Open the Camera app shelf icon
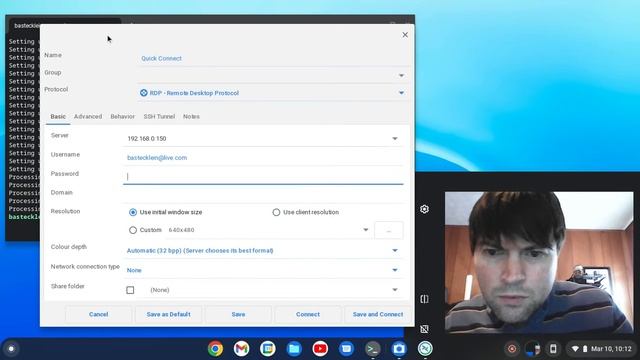 click(x=399, y=349)
